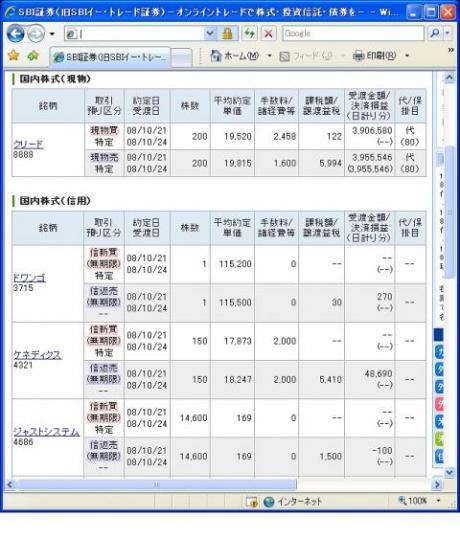Open the Home button dropdown arrow
460x538 pixels.
[270, 56]
